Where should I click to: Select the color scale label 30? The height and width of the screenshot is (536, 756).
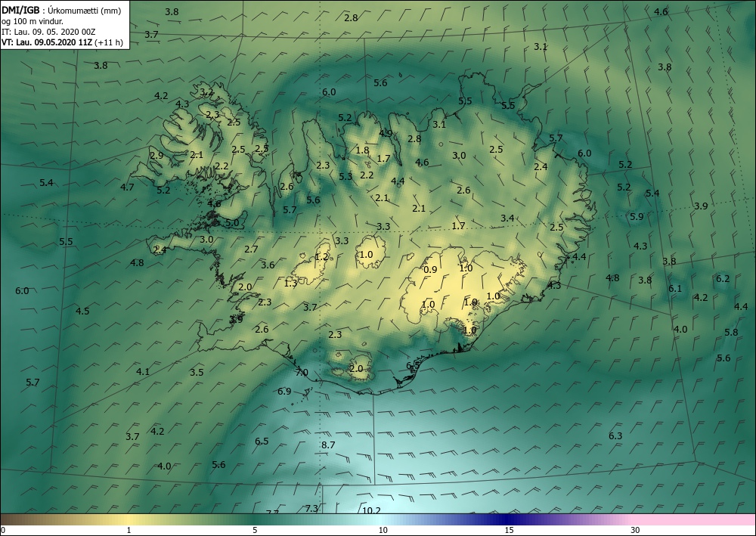point(636,530)
